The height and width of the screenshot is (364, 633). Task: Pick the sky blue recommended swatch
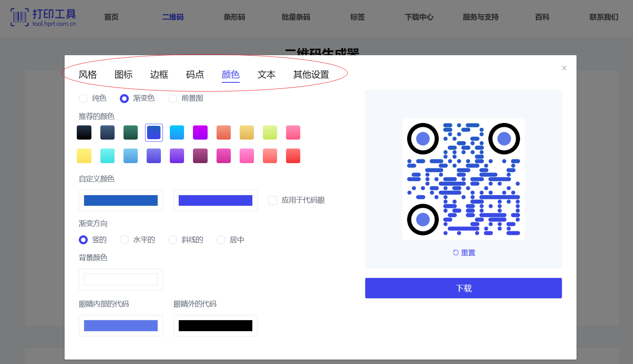(x=177, y=133)
